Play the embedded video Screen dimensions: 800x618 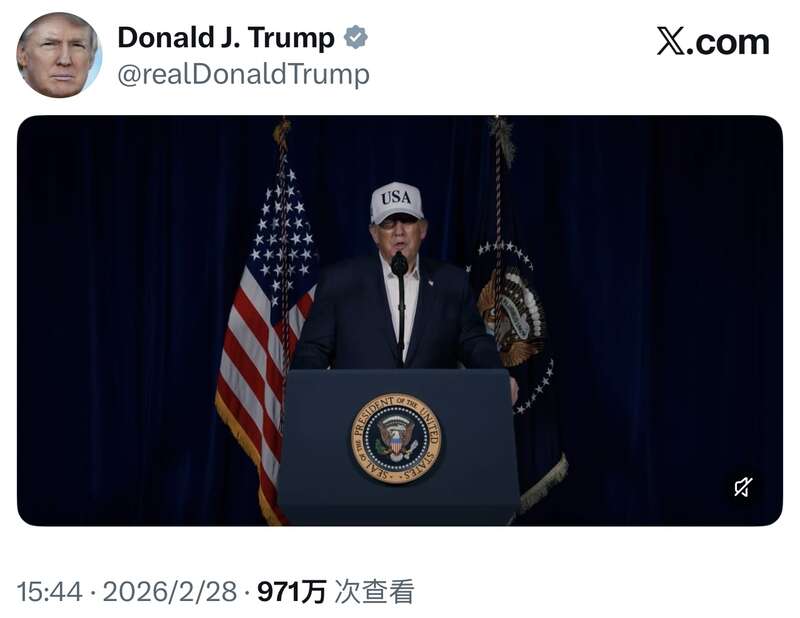(x=399, y=320)
